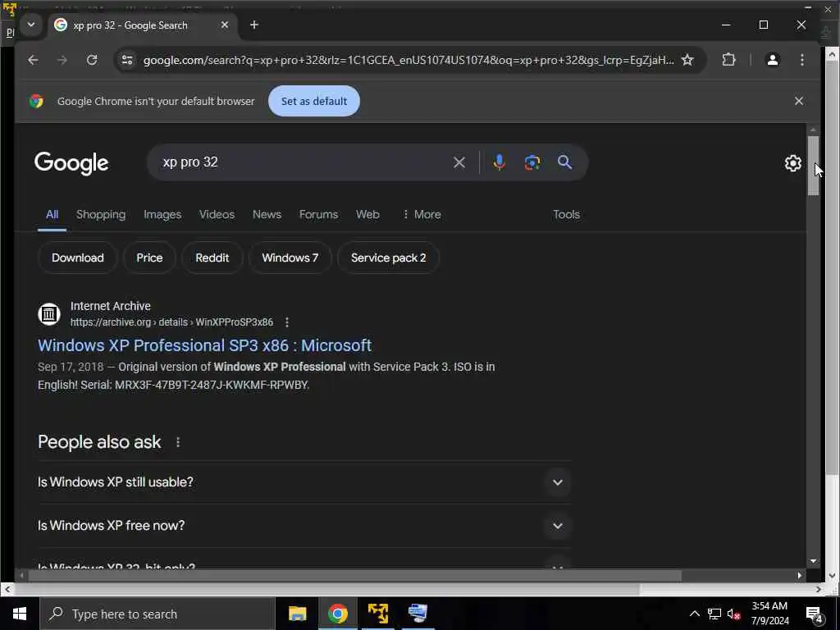Viewport: 840px width, 630px height.
Task: Apply the Price suggestion chip
Action: click(x=149, y=258)
